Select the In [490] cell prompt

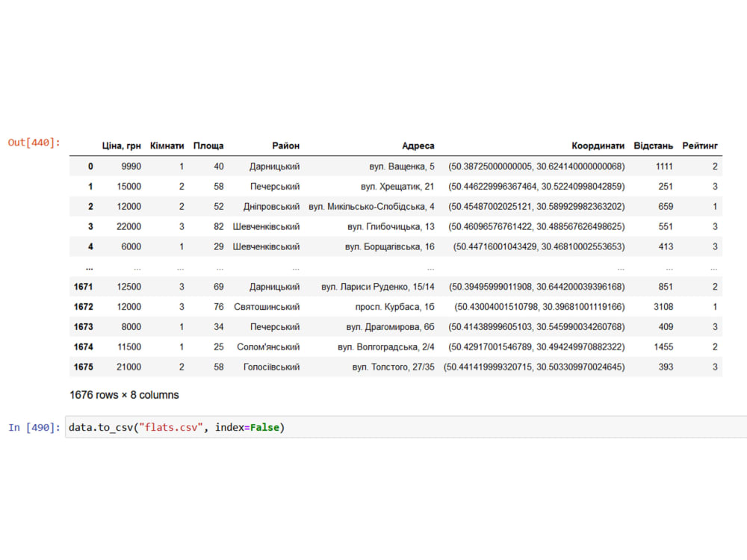(34, 428)
